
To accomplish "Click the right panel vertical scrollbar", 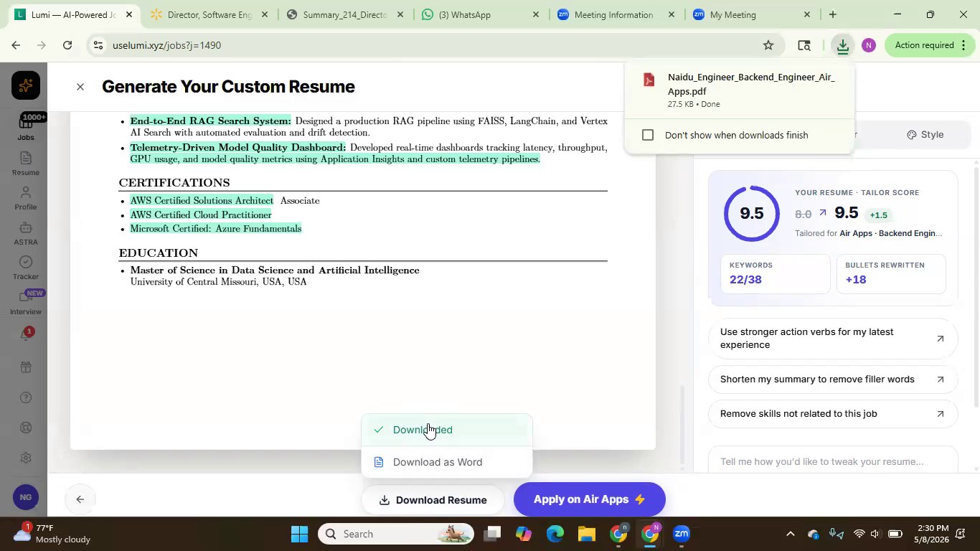I will point(976,287).
